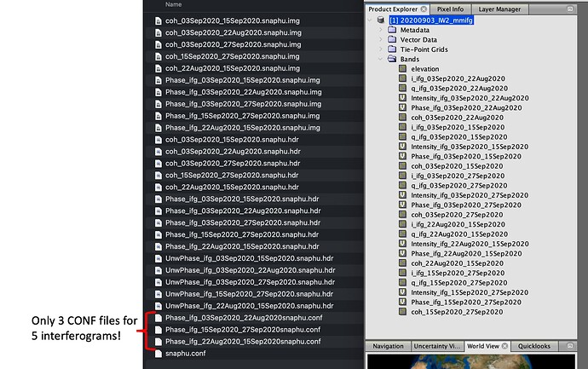Click the open Bands folder icon
This screenshot has width=588, height=369.
[x=392, y=59]
